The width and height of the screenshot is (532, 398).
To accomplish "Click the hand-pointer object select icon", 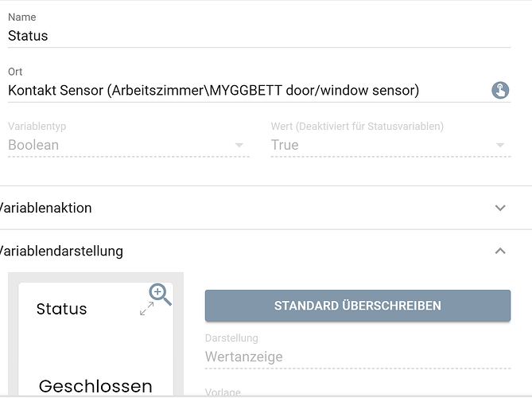I will 500,90.
